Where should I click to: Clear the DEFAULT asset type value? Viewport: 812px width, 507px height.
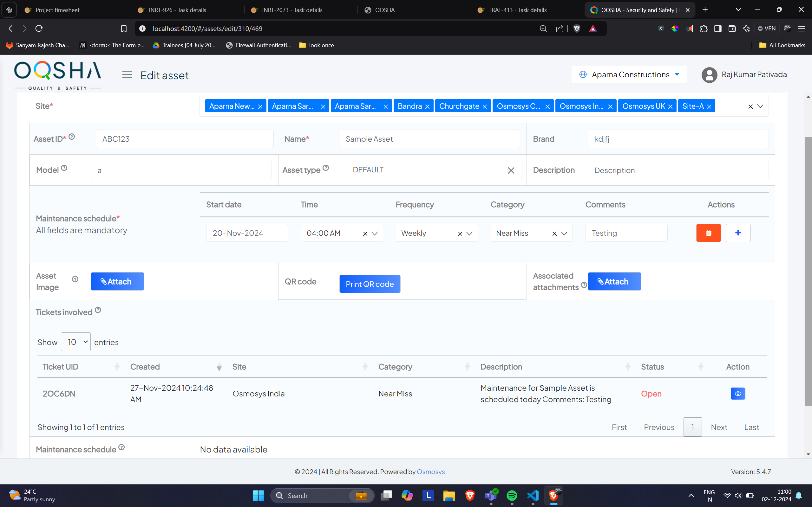[511, 170]
